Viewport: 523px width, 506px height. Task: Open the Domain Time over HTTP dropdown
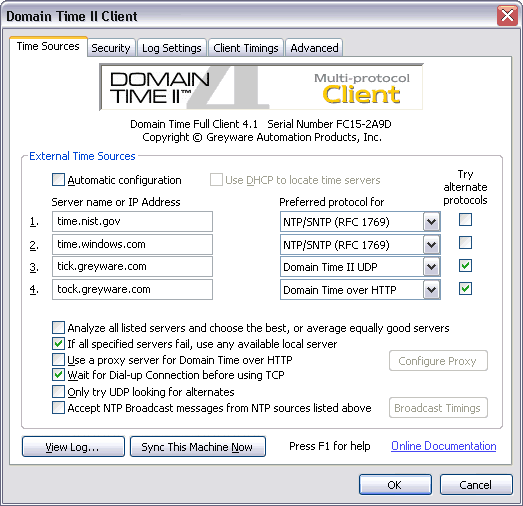click(x=432, y=290)
